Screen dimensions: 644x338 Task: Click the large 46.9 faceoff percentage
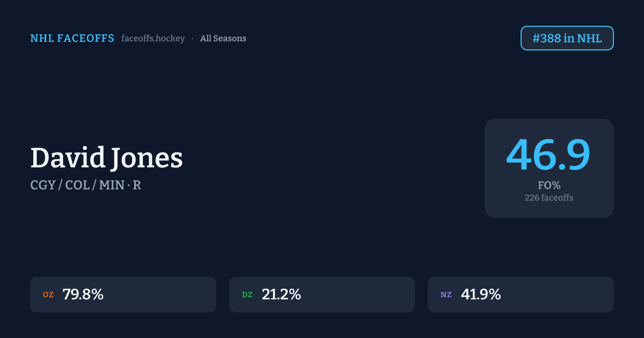pos(548,156)
